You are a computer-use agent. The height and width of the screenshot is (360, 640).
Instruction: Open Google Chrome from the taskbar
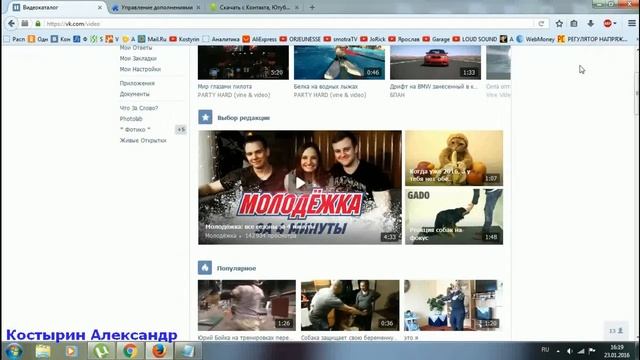[x=130, y=351]
